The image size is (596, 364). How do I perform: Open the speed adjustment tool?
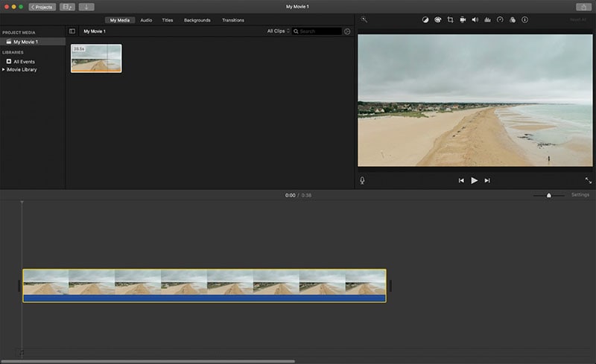pyautogui.click(x=500, y=20)
